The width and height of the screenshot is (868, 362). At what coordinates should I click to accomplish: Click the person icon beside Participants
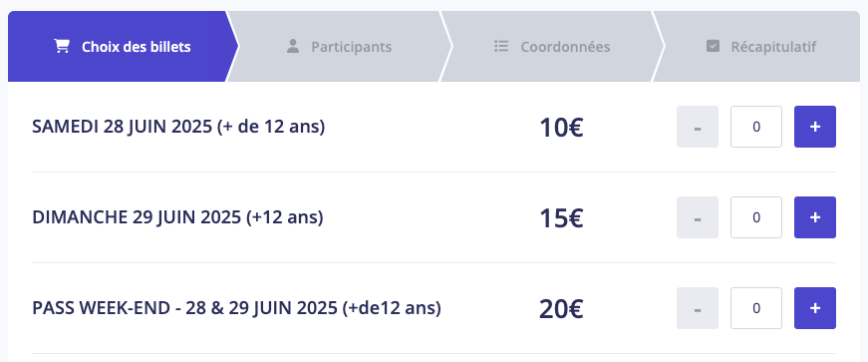[293, 47]
